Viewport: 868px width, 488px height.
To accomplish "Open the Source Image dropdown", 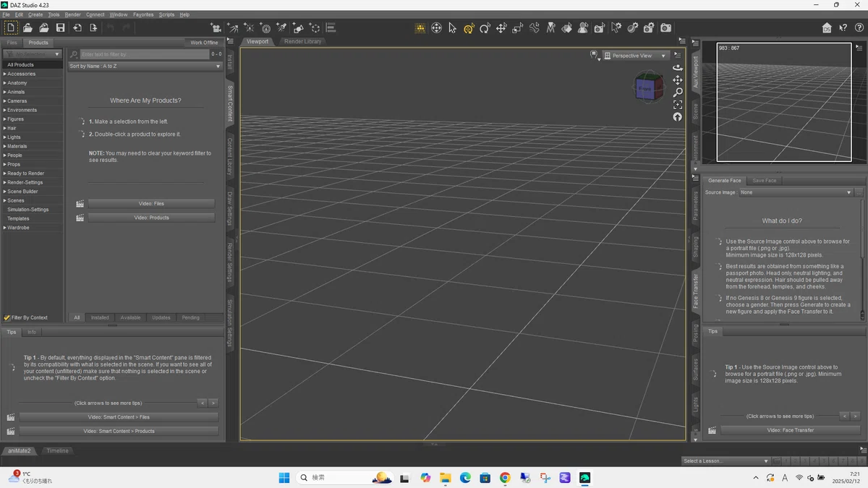I will pyautogui.click(x=796, y=192).
